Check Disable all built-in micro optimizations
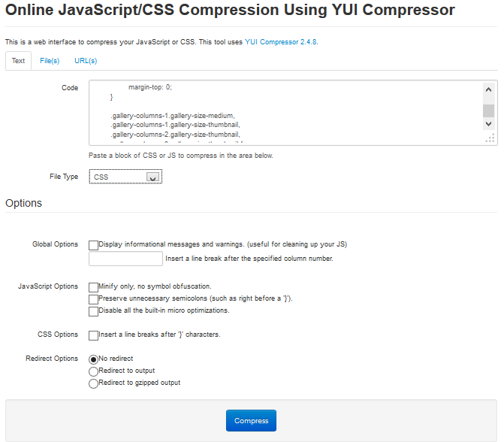The height and width of the screenshot is (442, 504). point(93,311)
